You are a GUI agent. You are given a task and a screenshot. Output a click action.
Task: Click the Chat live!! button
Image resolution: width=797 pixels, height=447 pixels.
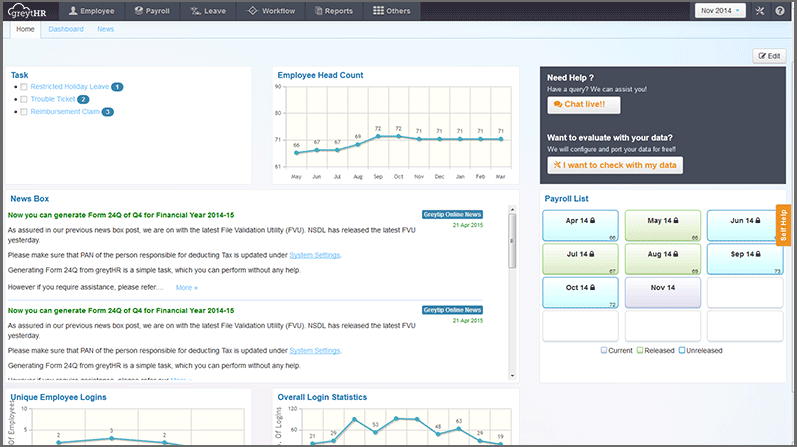tap(584, 105)
